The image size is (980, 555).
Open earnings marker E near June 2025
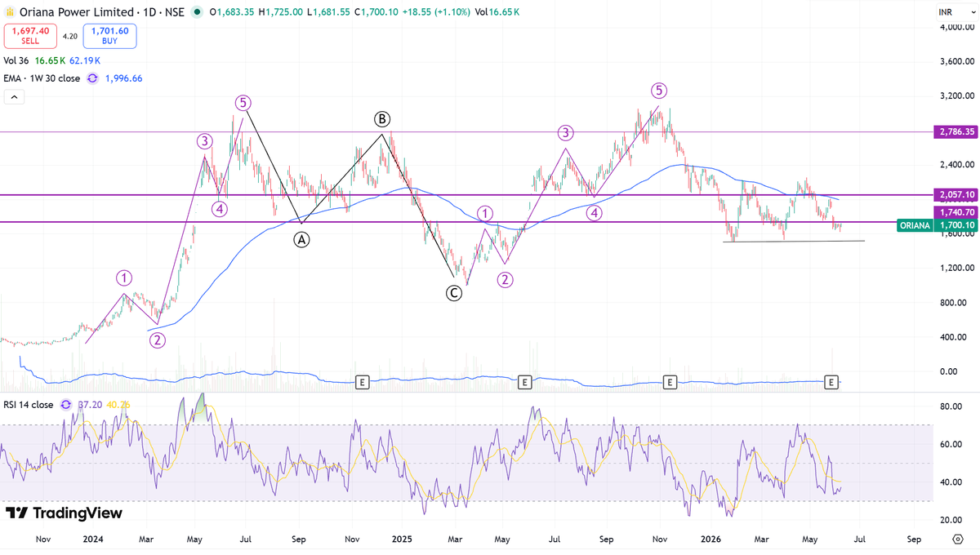point(524,381)
